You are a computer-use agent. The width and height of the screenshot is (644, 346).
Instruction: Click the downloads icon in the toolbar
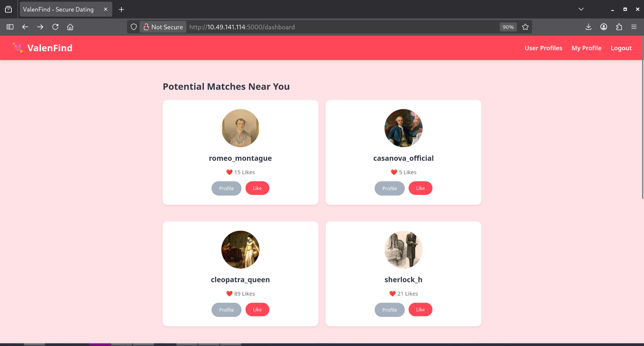588,27
